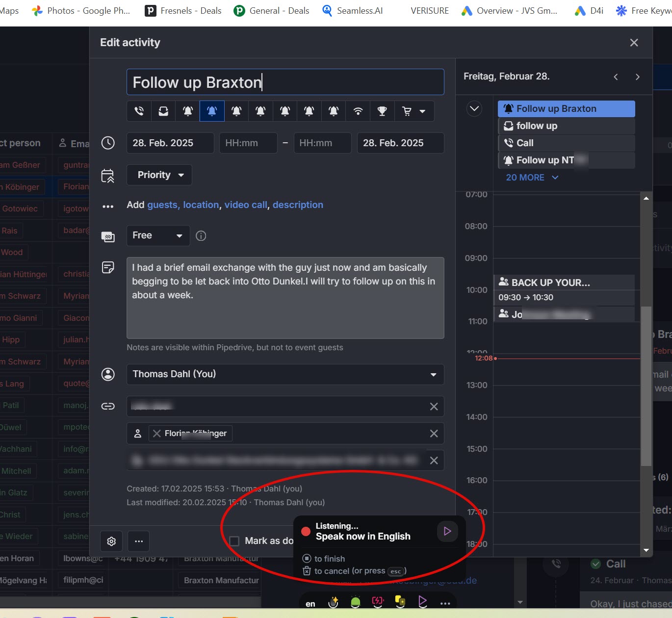Remove Florian Köbinger from linked person

[x=157, y=434]
